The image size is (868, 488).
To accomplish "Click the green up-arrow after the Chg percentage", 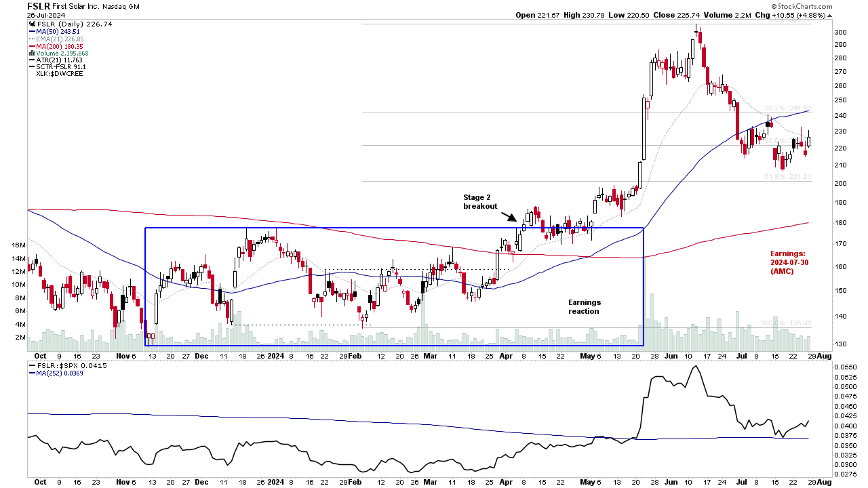I will click(x=829, y=15).
